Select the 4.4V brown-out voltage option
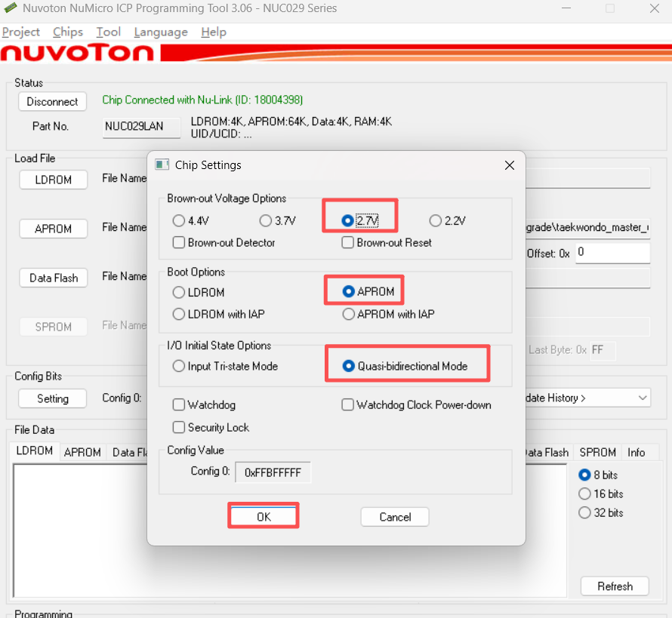Viewport: 672px width, 618px height. [x=179, y=221]
